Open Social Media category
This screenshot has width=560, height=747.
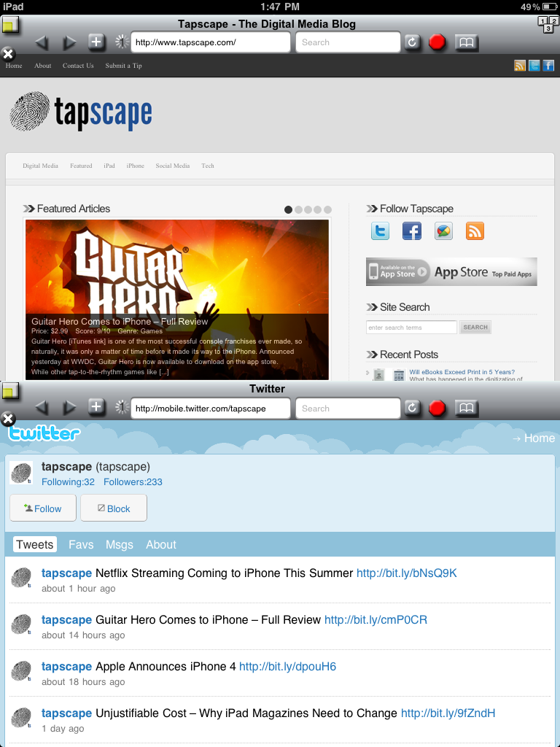point(172,166)
